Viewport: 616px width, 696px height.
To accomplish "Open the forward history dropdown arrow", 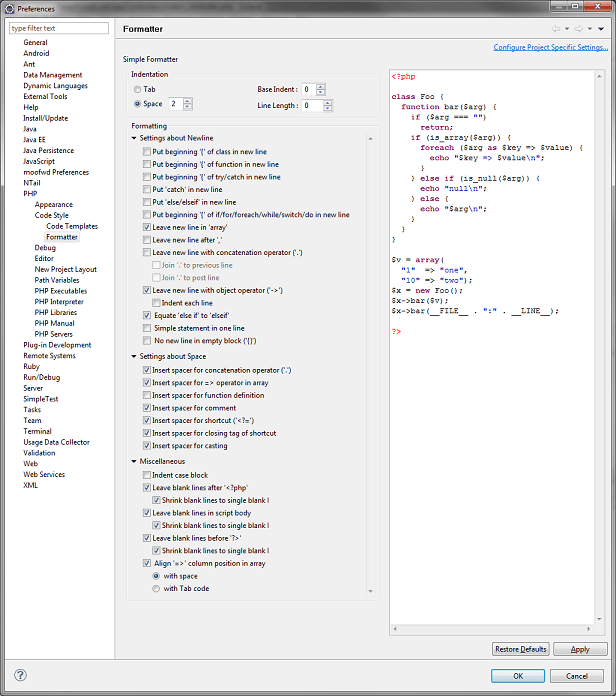I will pos(590,29).
